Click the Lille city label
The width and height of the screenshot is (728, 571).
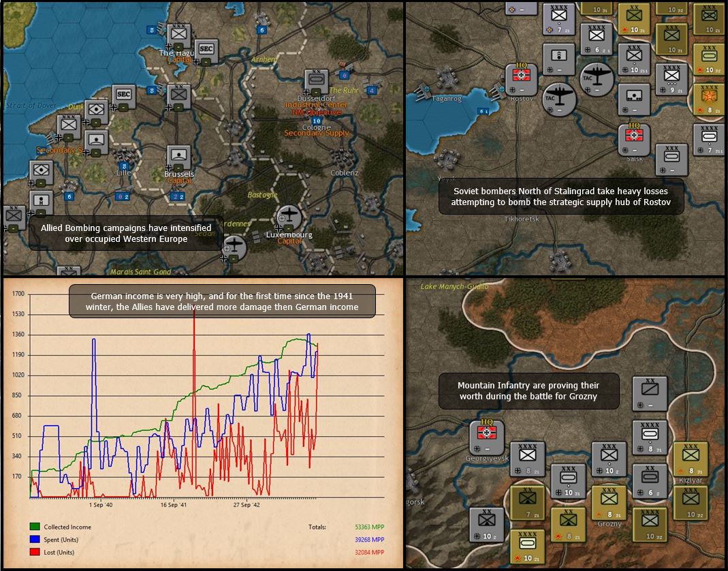(124, 172)
